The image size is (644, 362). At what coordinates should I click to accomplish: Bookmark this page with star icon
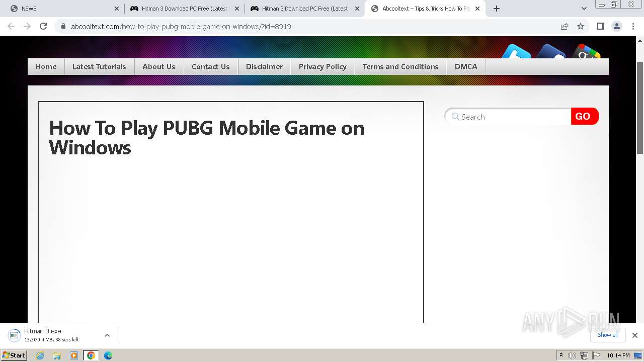(x=581, y=26)
